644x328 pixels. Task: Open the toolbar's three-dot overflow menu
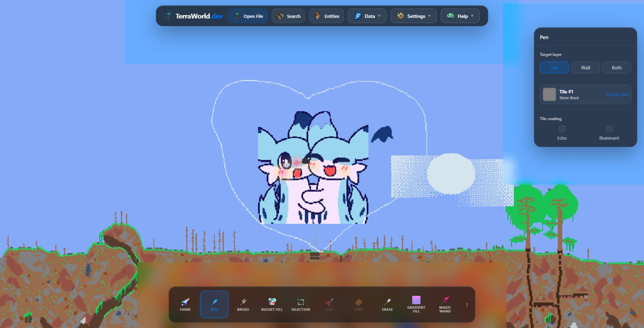click(467, 305)
